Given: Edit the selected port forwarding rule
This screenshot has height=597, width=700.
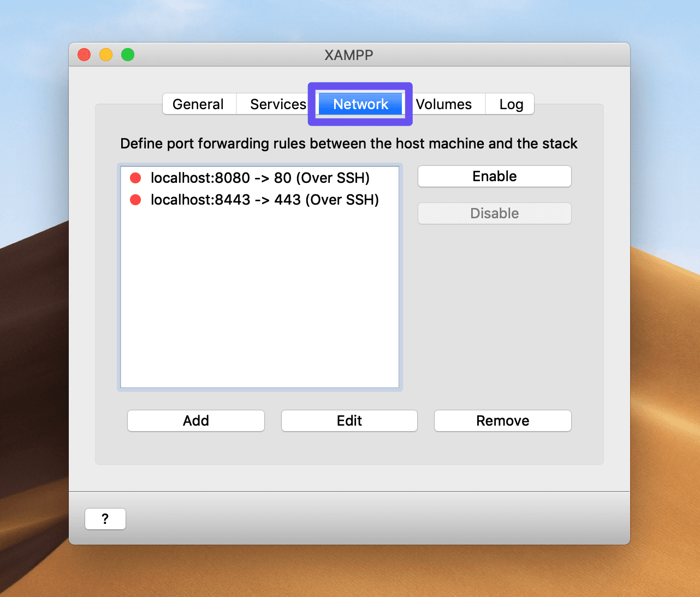Looking at the screenshot, I should click(x=349, y=420).
